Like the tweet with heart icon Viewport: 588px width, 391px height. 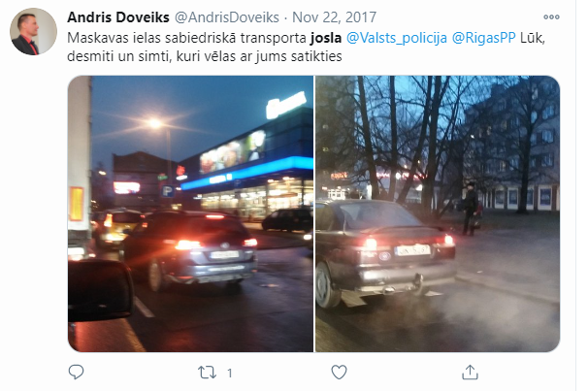(x=339, y=373)
